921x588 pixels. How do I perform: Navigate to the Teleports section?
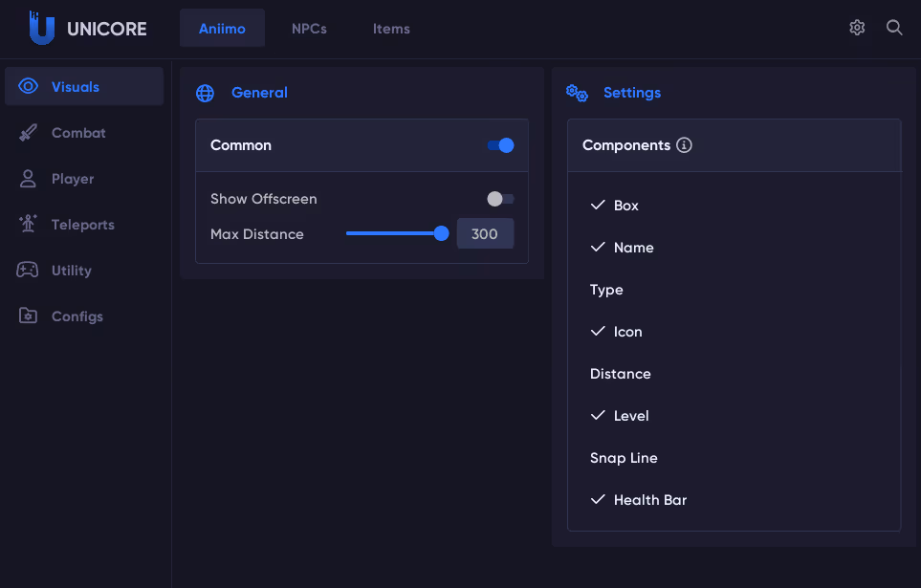point(84,225)
